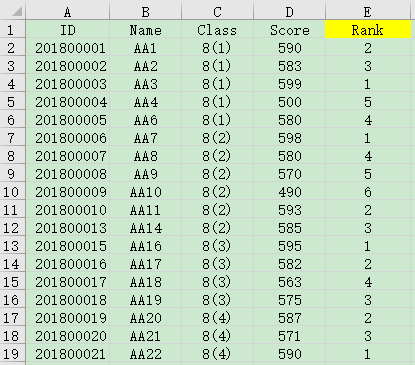Select score cell 598
The height and width of the screenshot is (365, 415).
click(x=290, y=138)
